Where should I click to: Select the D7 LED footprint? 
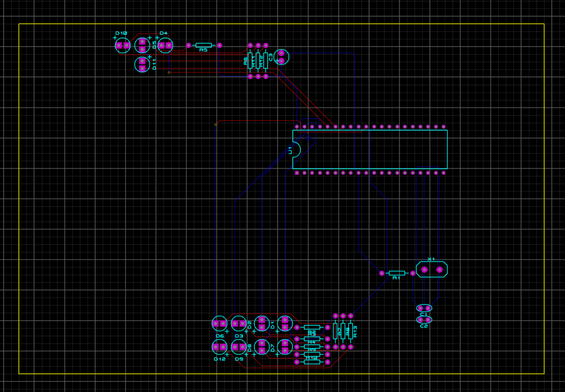pyautogui.click(x=284, y=347)
